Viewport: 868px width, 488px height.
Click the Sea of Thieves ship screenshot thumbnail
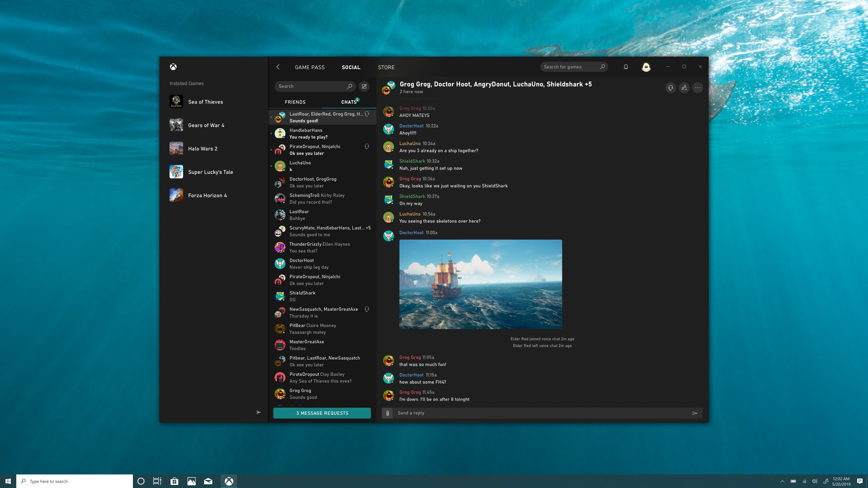481,284
